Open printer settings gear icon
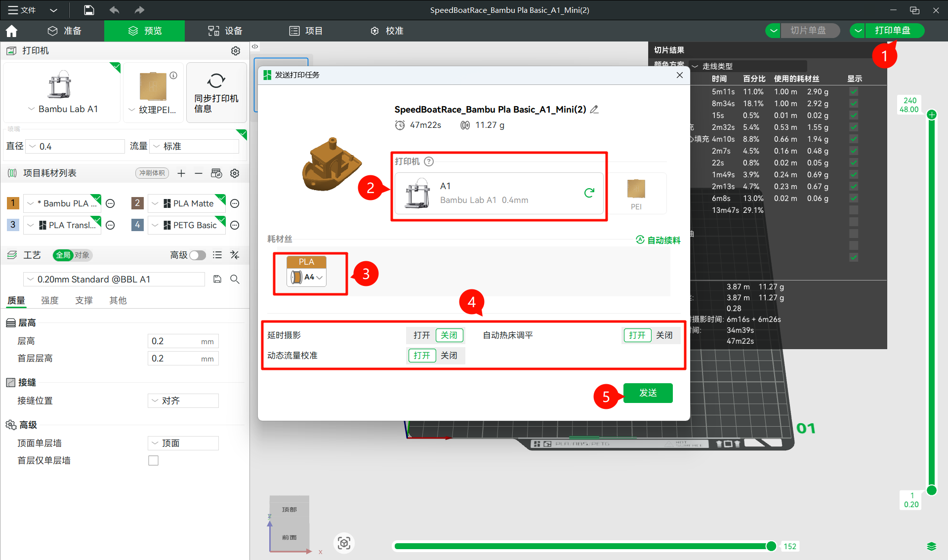The height and width of the screenshot is (560, 948). click(x=236, y=51)
